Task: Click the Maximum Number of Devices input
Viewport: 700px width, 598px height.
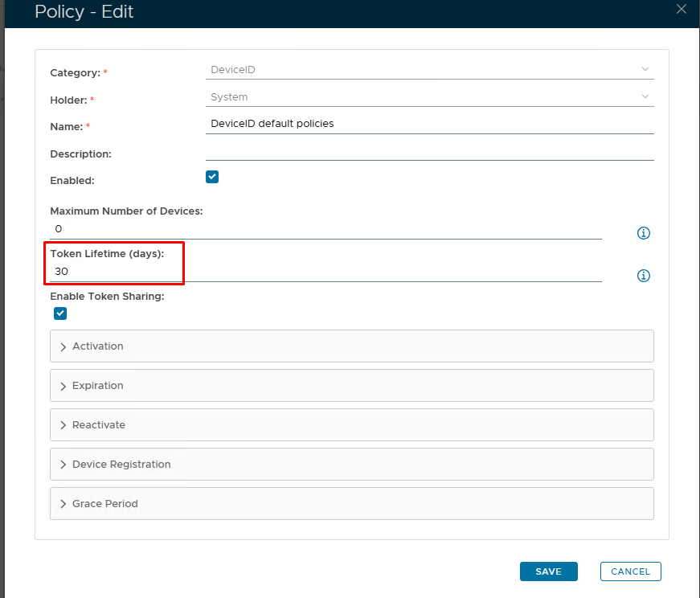Action: 325,229
